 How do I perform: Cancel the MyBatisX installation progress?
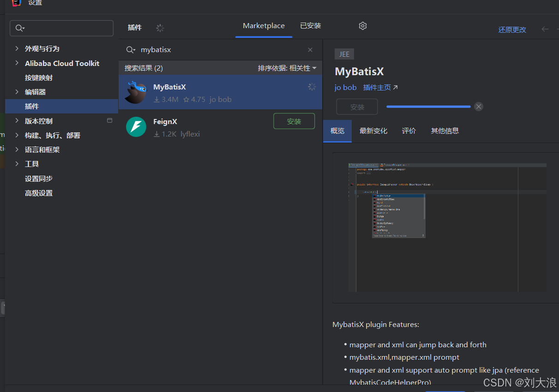[479, 107]
